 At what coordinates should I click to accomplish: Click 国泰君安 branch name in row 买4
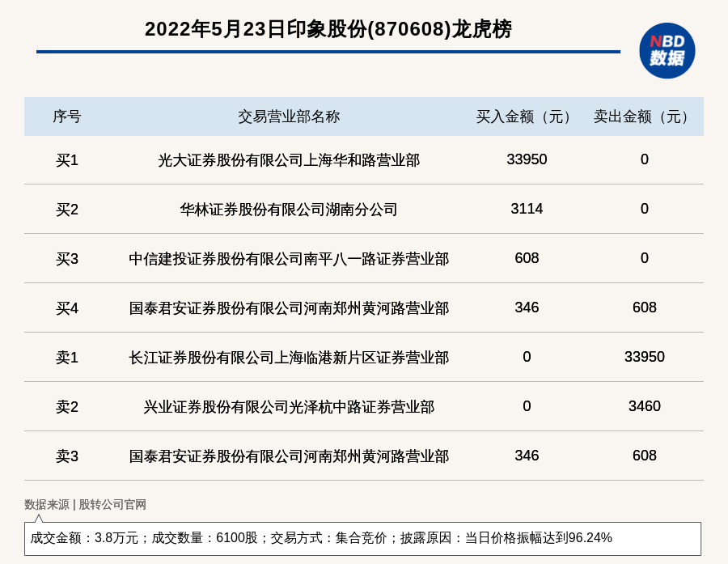tap(289, 307)
